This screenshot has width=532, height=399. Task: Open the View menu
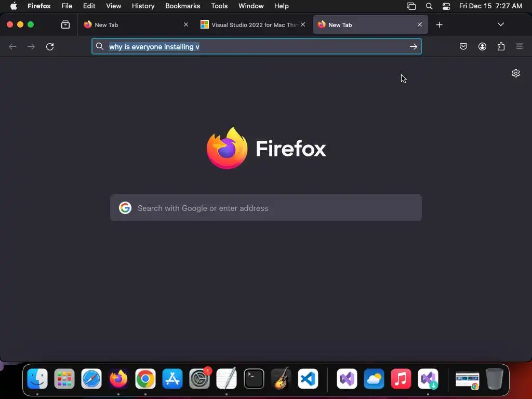tap(113, 6)
